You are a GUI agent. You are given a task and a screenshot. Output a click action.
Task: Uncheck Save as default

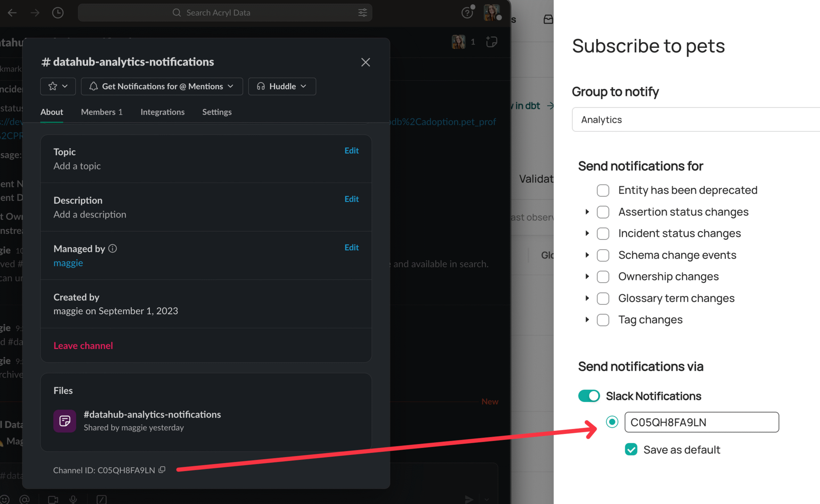631,449
